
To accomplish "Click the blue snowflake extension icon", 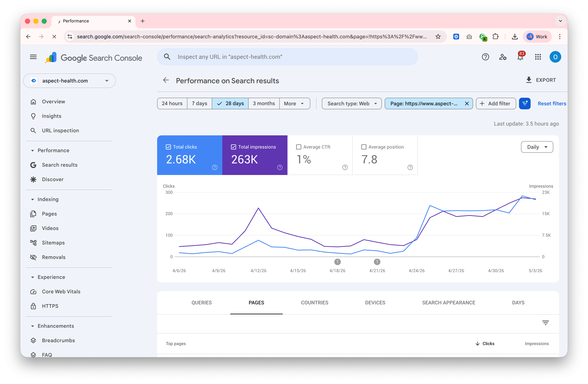I will click(x=456, y=37).
